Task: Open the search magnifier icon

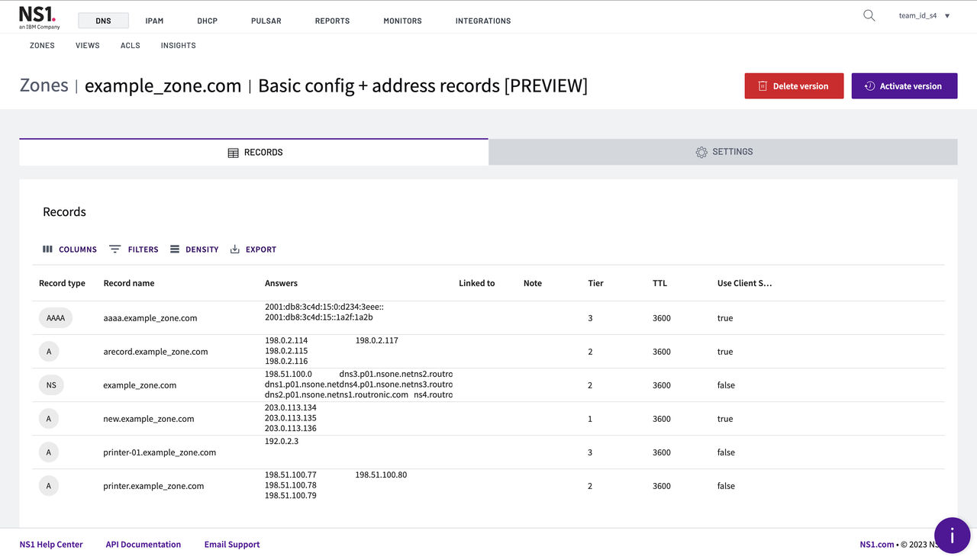Action: 869,15
